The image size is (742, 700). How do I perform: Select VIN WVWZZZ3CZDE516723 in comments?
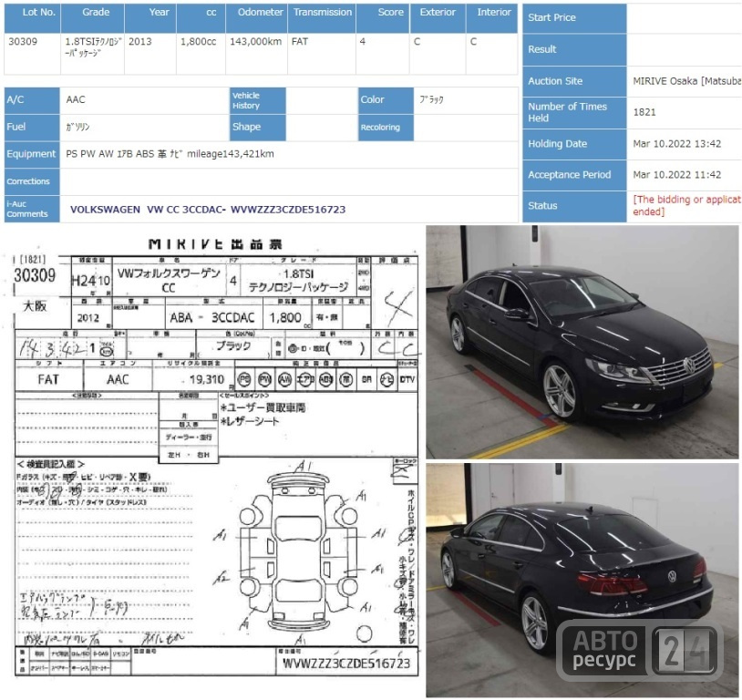(x=288, y=210)
